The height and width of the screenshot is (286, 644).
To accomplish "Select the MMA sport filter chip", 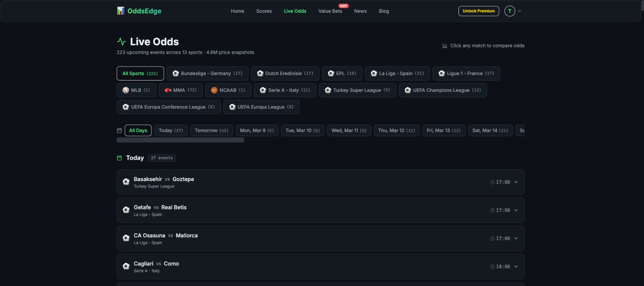I will [180, 90].
